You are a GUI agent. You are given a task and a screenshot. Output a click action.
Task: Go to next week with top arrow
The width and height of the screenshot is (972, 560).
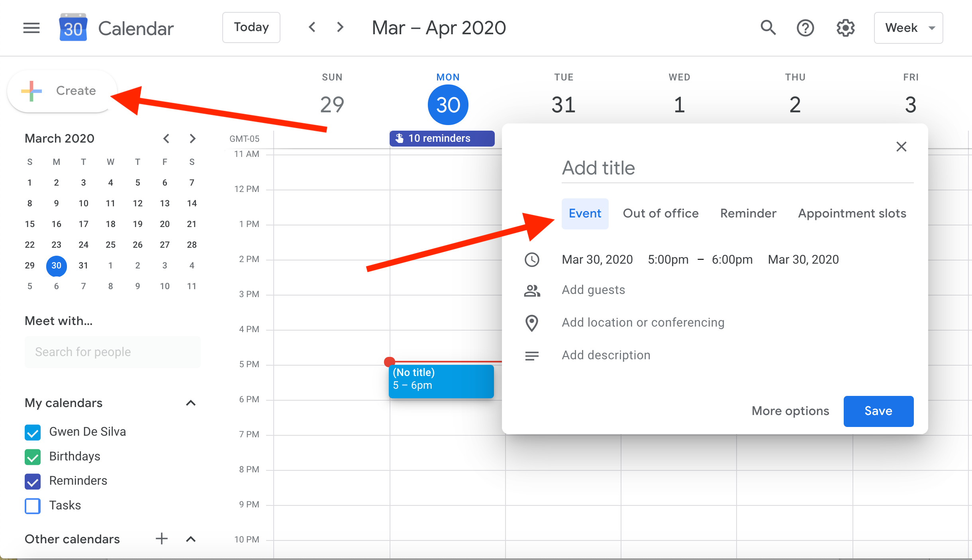coord(340,27)
